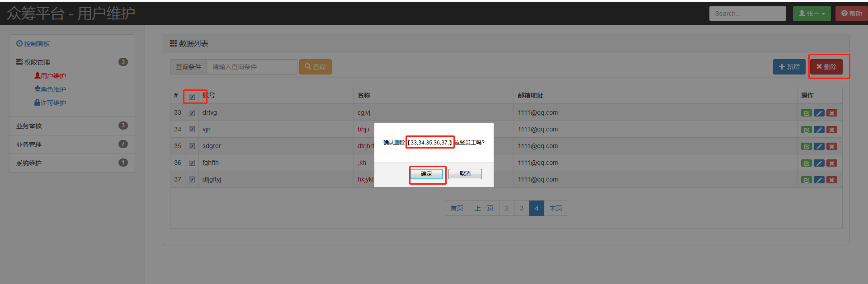
Task: Click the blue 新增 add button
Action: (789, 67)
